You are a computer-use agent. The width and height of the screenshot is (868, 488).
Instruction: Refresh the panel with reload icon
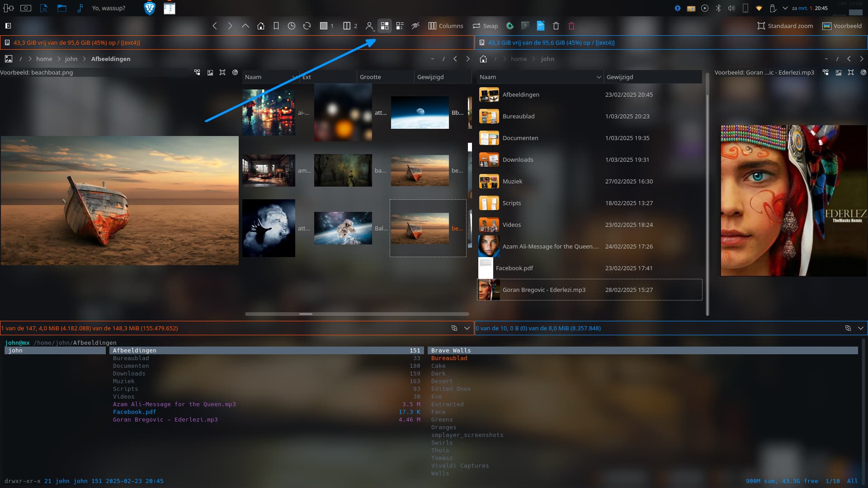point(307,26)
